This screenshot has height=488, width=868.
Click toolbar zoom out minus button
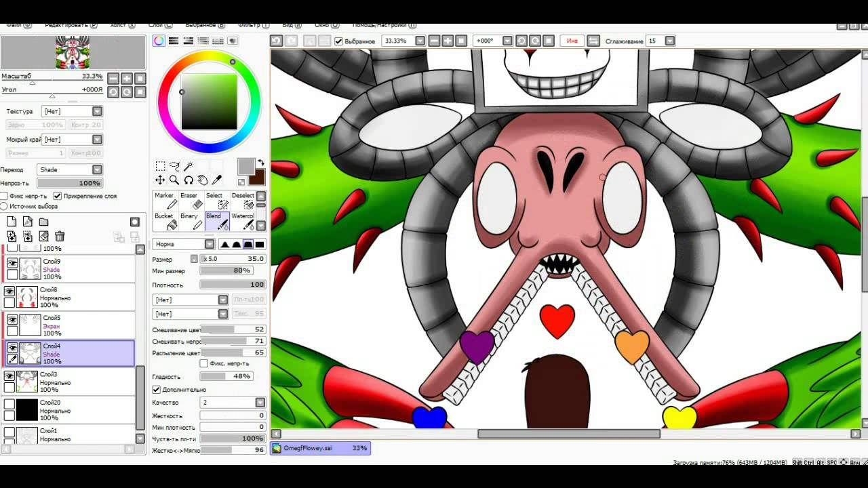[434, 41]
